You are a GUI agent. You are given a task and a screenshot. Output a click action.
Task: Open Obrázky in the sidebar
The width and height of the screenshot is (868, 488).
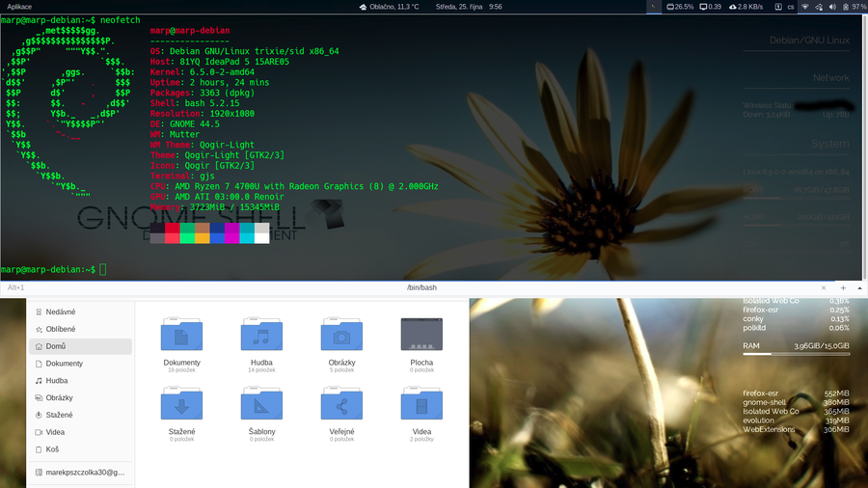point(80,397)
